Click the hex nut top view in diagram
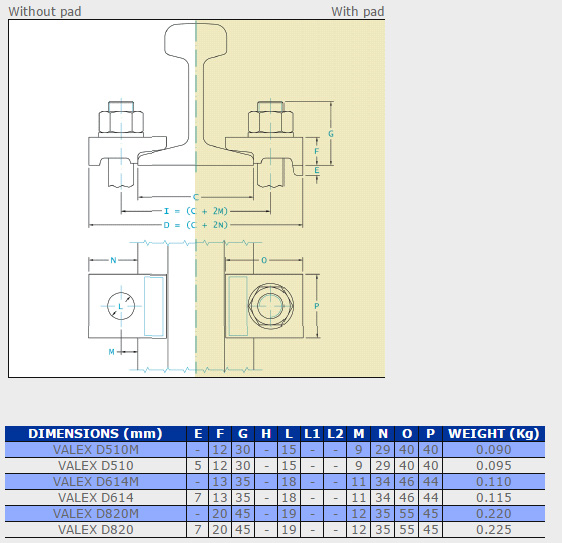This screenshot has height=543, width=562. click(271, 306)
